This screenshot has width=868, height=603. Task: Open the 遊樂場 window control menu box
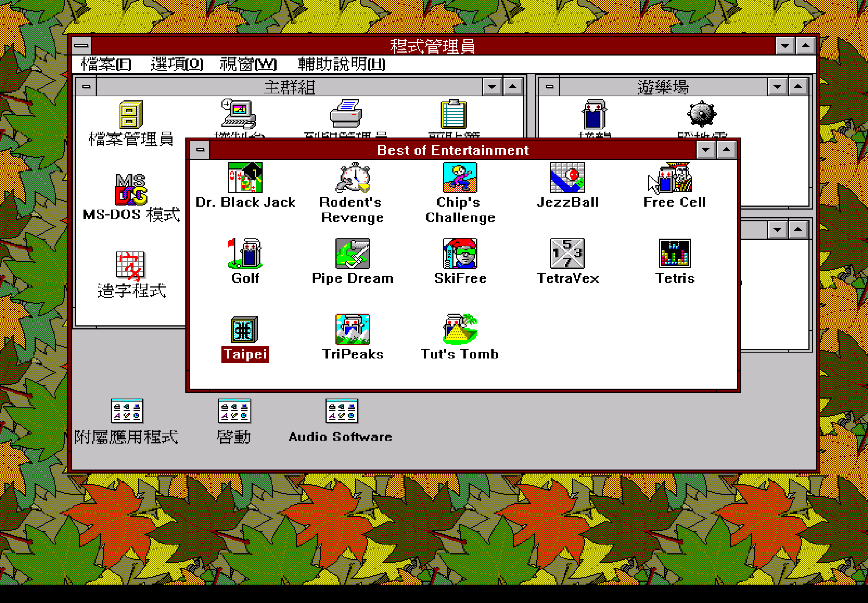pyautogui.click(x=549, y=86)
